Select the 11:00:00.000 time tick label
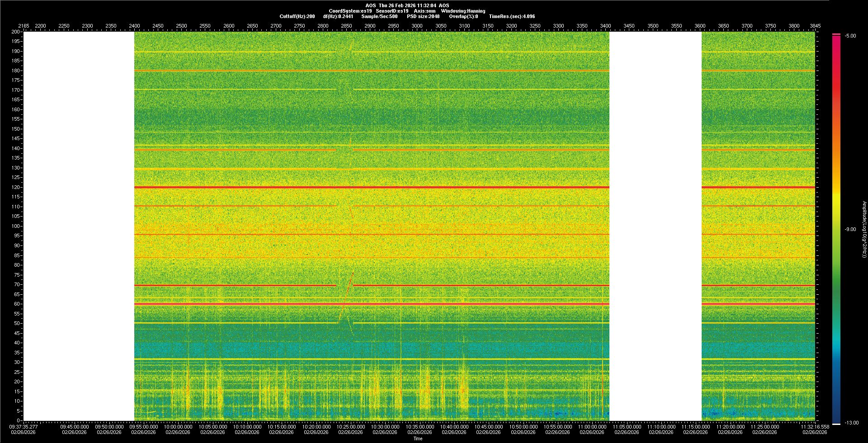 pos(592,426)
